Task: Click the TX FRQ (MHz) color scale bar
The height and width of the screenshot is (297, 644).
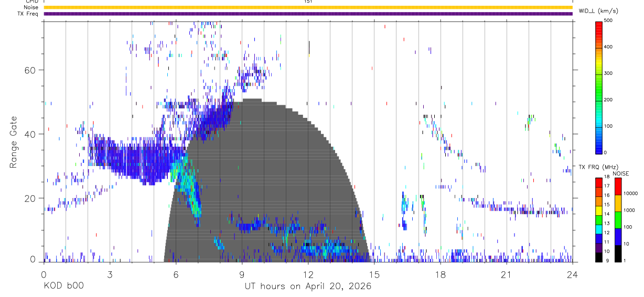Action: coord(599,219)
